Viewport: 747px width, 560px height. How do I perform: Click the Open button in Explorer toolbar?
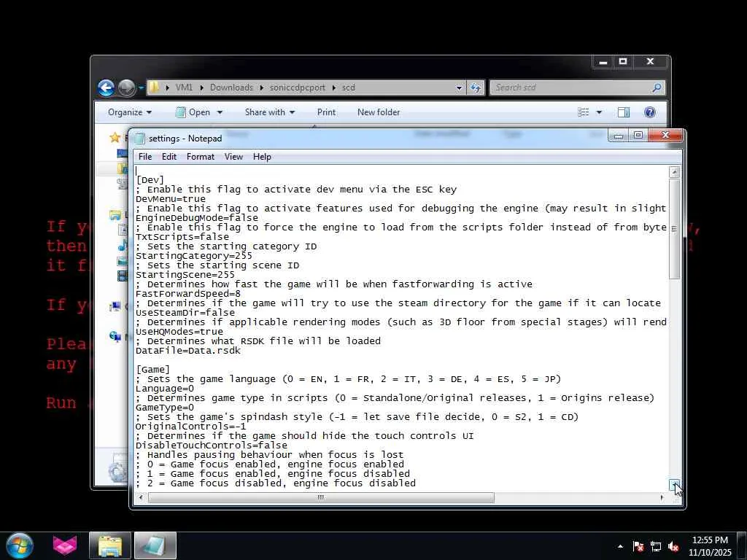[193, 112]
